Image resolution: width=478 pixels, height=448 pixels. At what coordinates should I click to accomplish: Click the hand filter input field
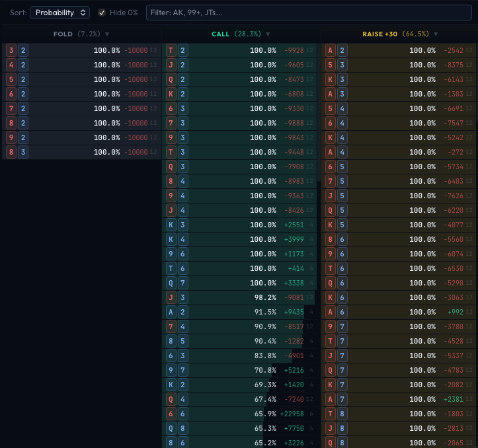pos(309,13)
